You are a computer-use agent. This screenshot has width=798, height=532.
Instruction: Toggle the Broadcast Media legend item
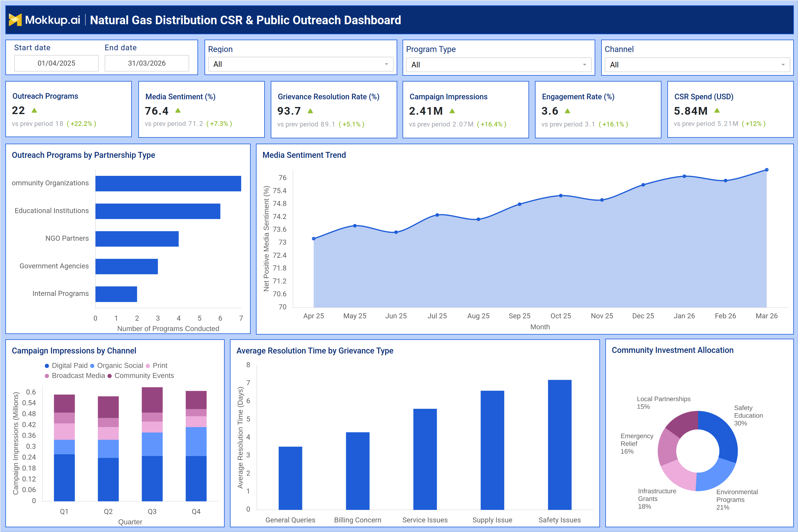[75, 376]
